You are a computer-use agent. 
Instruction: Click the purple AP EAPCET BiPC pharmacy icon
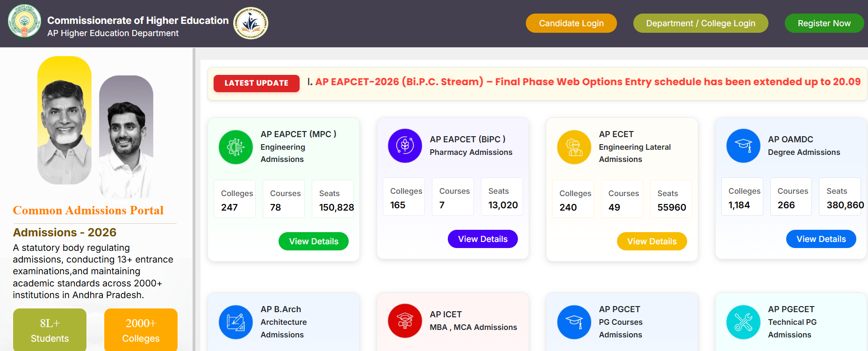(405, 146)
